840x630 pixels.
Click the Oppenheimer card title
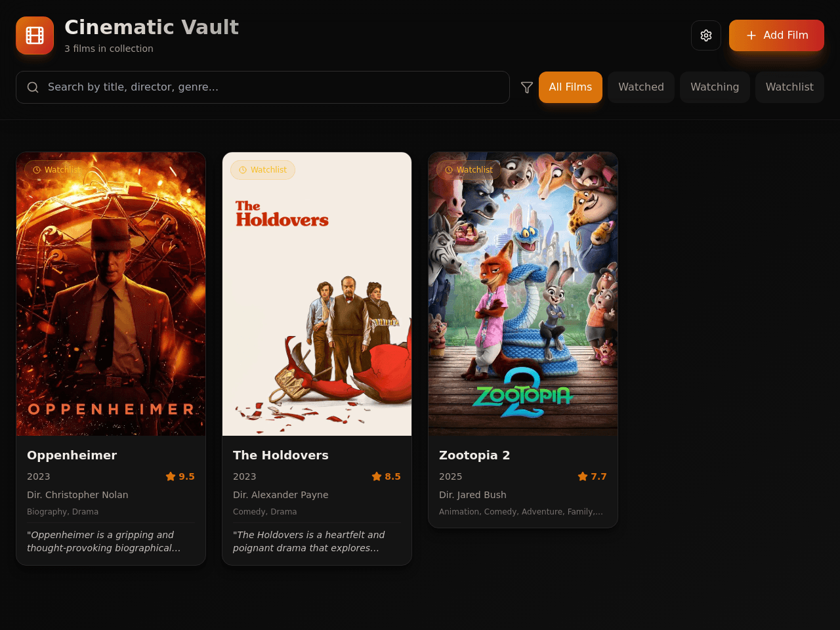72,455
